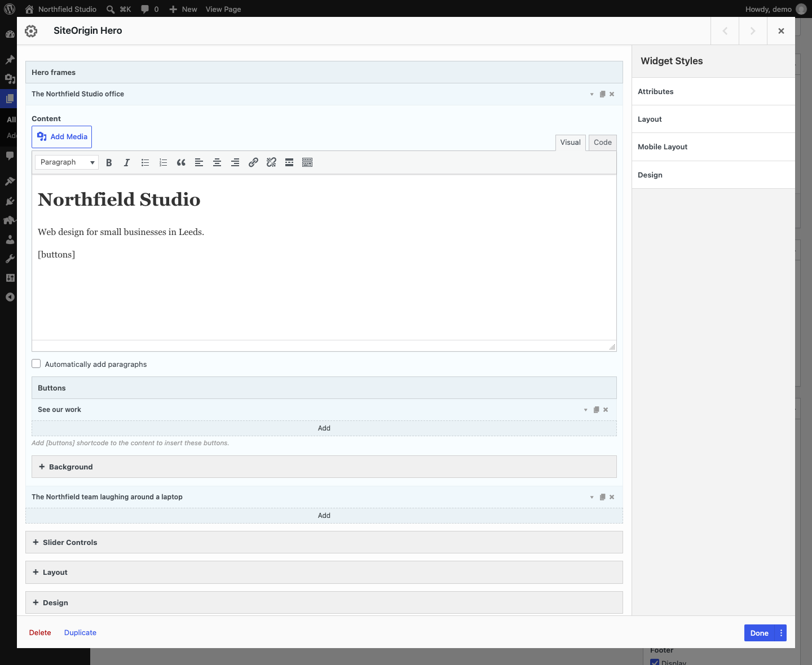
Task: Remove the team laughing around a laptop frame
Action: pos(612,497)
